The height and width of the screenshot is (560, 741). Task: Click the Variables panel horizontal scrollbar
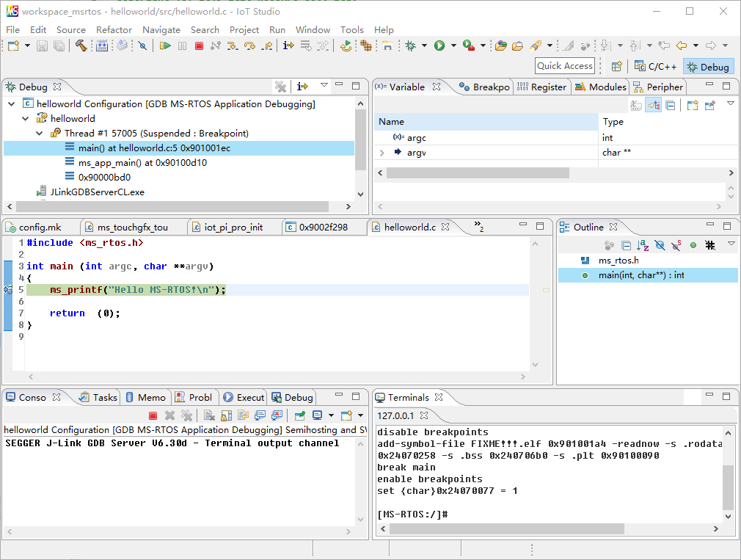coord(477,173)
